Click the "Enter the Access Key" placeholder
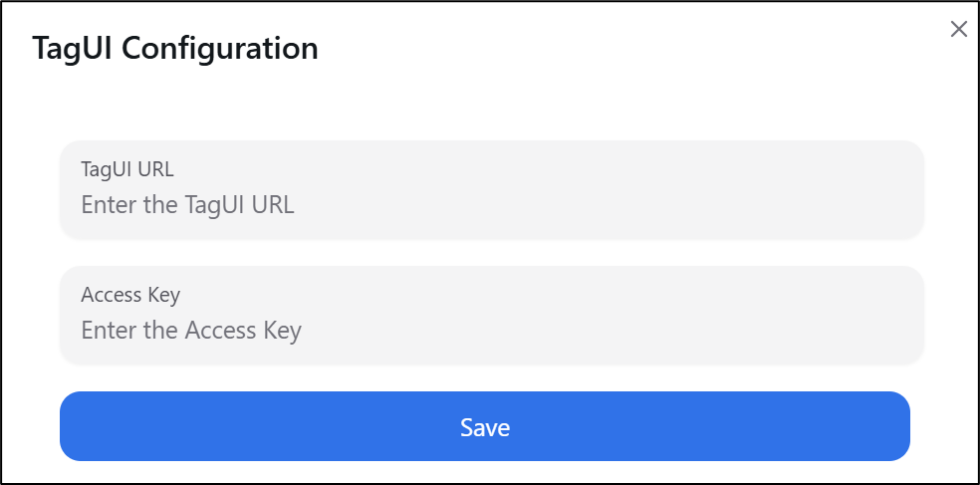 click(x=191, y=331)
